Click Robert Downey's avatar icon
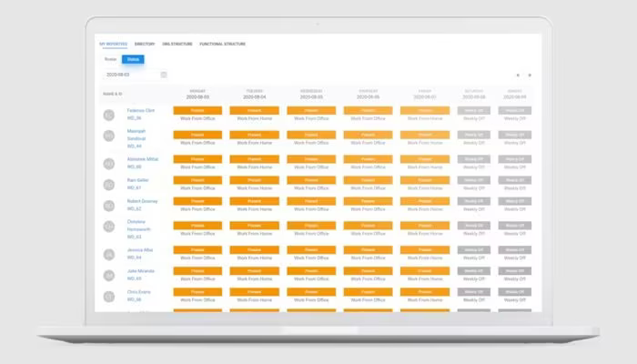Viewport: 637px width, 364px height. [109, 206]
